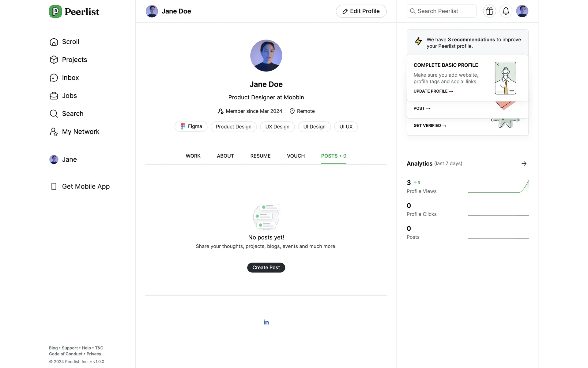Switch to the Work tab
Screen dimensions: 588x368
coord(193,156)
